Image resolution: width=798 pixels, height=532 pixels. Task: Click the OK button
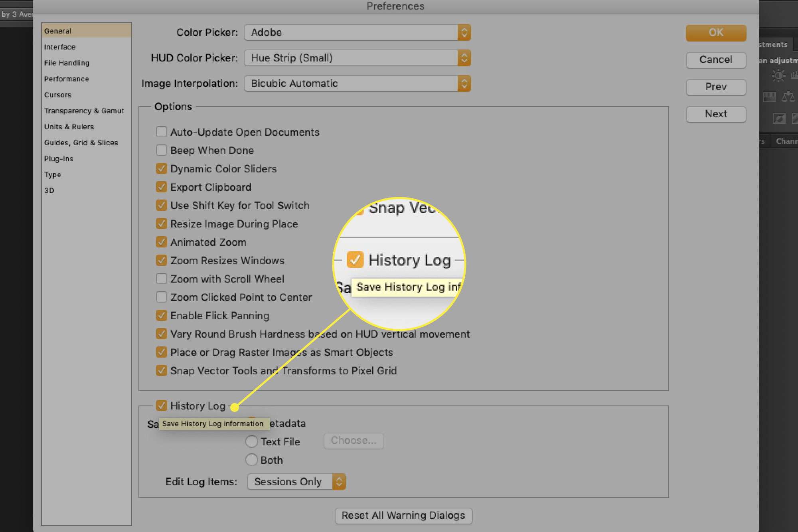(x=716, y=33)
